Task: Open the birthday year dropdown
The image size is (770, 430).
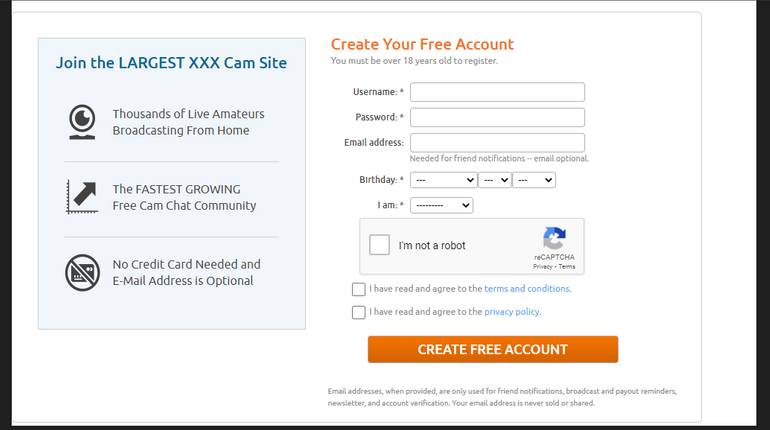Action: (534, 180)
